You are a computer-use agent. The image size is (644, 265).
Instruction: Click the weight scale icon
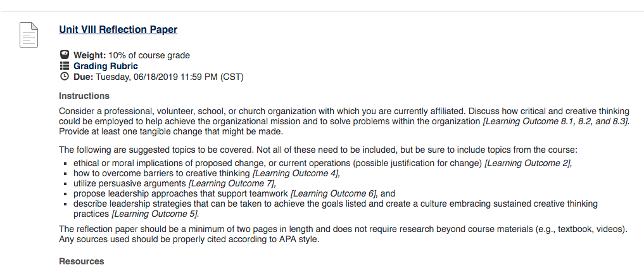65,55
